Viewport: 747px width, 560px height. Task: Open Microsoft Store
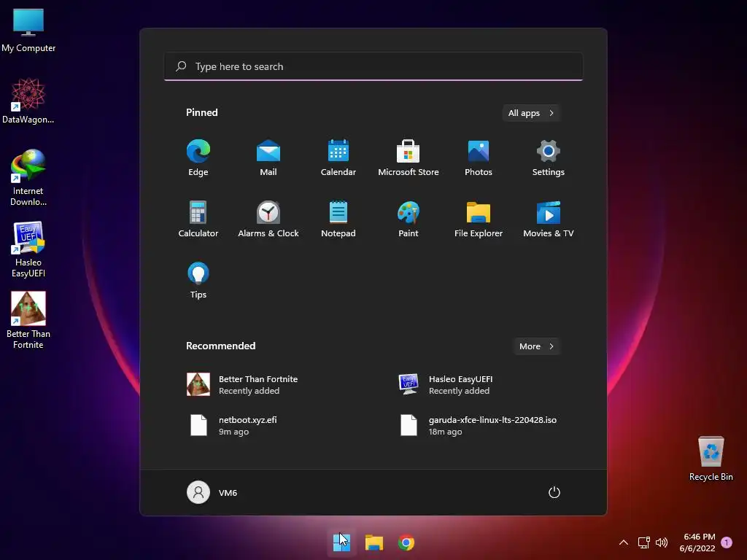(409, 157)
